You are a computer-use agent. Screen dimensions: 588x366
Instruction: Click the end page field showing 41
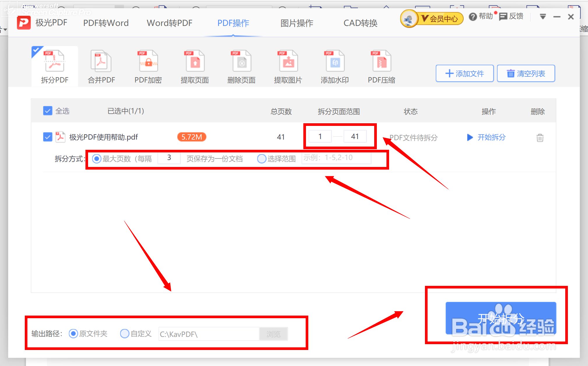pyautogui.click(x=355, y=136)
